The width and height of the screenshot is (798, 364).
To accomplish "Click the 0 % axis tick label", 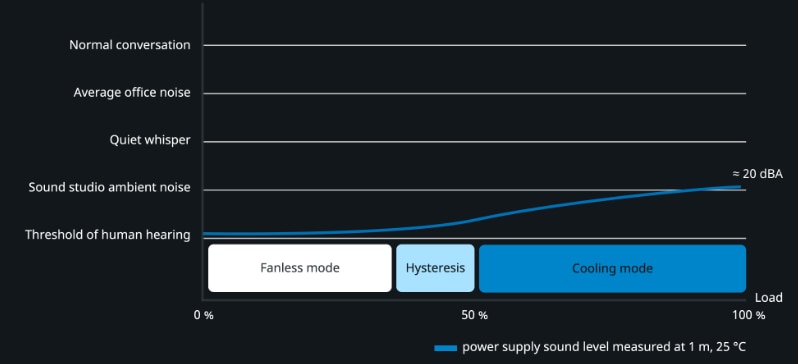I will (204, 316).
